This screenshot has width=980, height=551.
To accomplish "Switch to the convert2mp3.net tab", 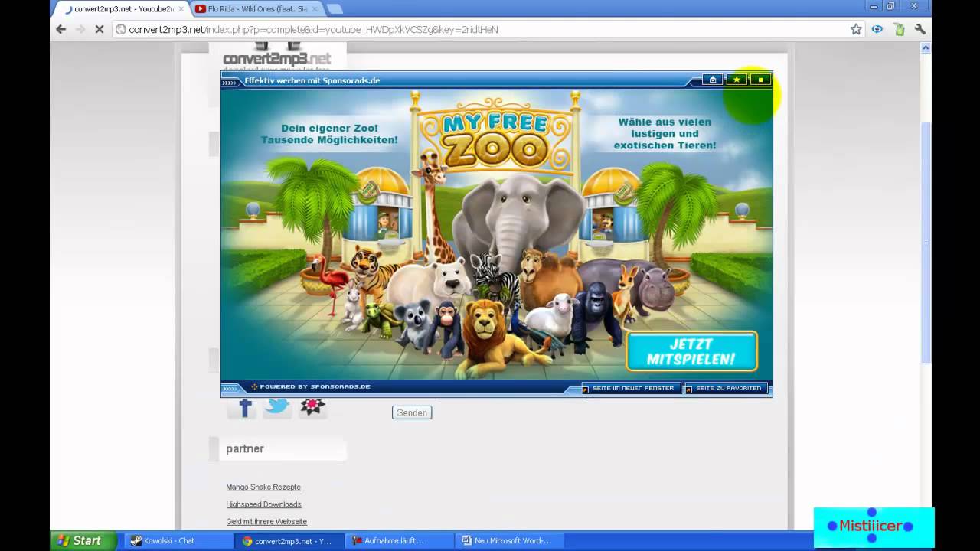I will tap(121, 9).
